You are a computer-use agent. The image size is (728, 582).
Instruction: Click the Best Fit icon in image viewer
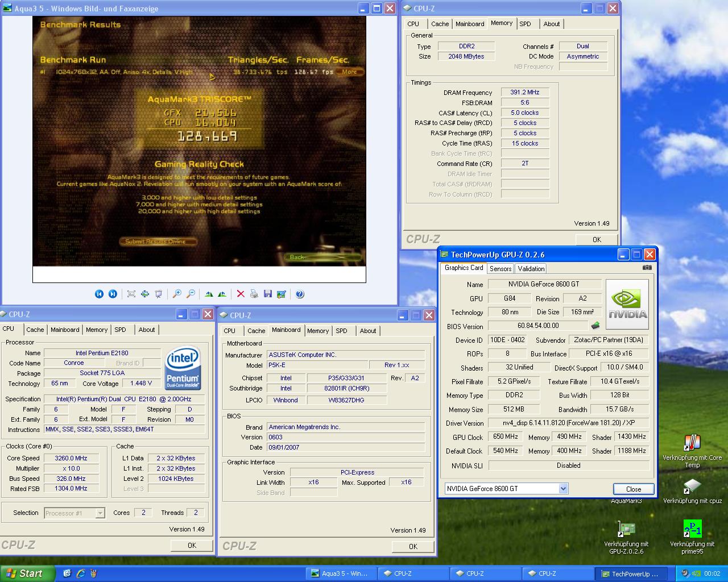point(131,294)
